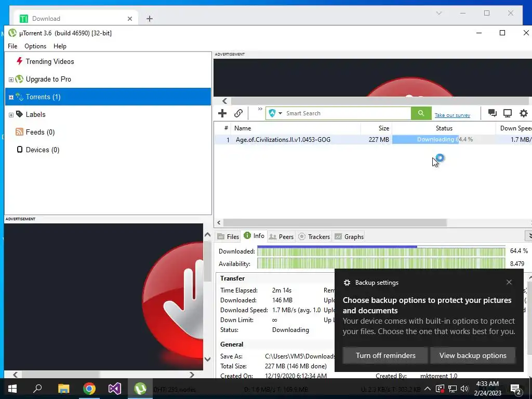Select Upgrade to Pro in the sidebar
The height and width of the screenshot is (399, 532).
48,79
